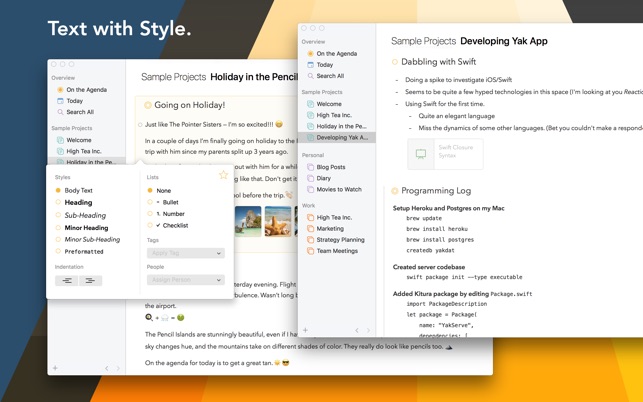Open Holiday in the Pencil Islands in the left window's sidebar

[x=88, y=162]
